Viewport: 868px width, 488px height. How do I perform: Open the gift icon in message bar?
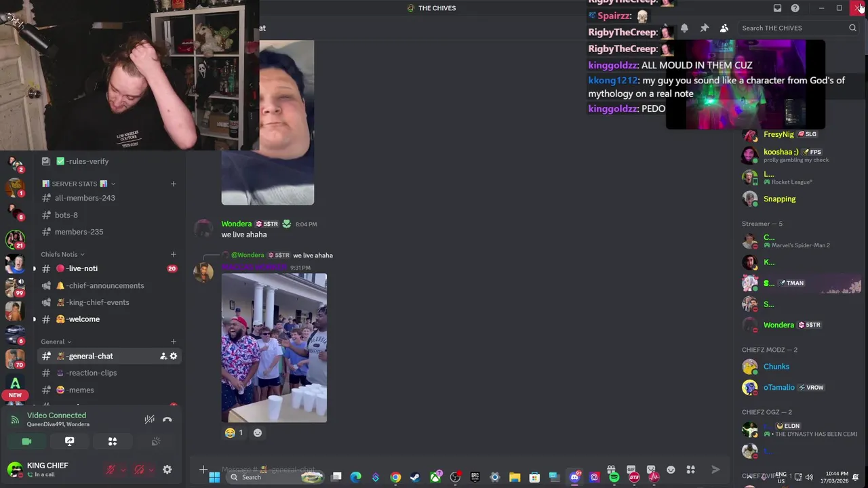611,469
